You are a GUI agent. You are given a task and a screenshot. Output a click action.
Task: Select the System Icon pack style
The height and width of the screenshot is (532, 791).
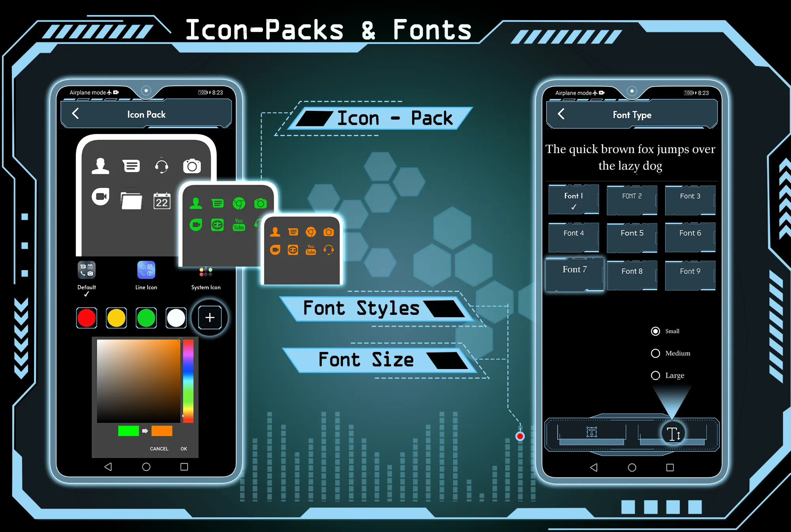click(x=204, y=274)
